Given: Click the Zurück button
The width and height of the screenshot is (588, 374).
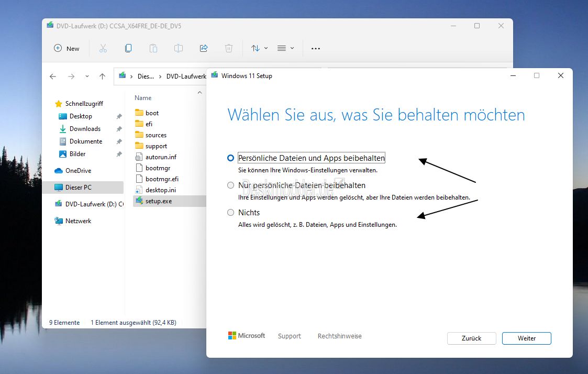Looking at the screenshot, I should pyautogui.click(x=471, y=338).
